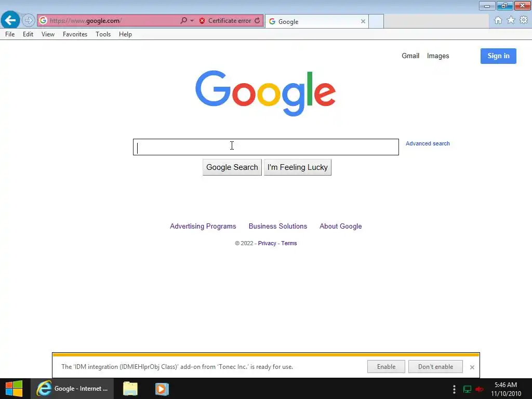
Task: Click the Home icon in the toolbar
Action: point(498,20)
